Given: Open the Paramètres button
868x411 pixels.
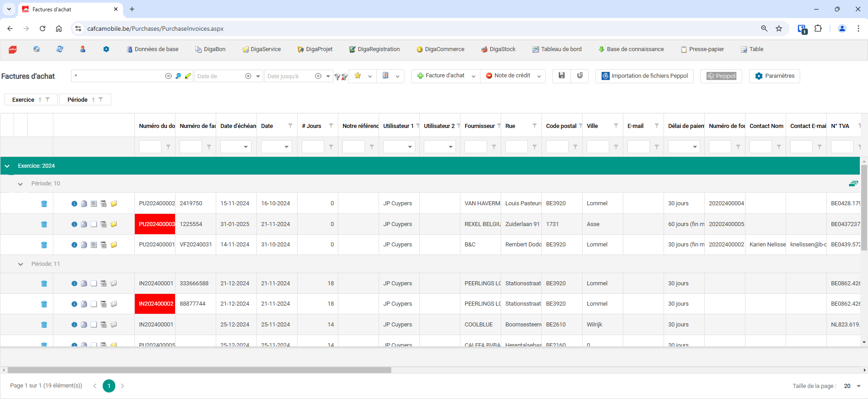Looking at the screenshot, I should (x=774, y=76).
